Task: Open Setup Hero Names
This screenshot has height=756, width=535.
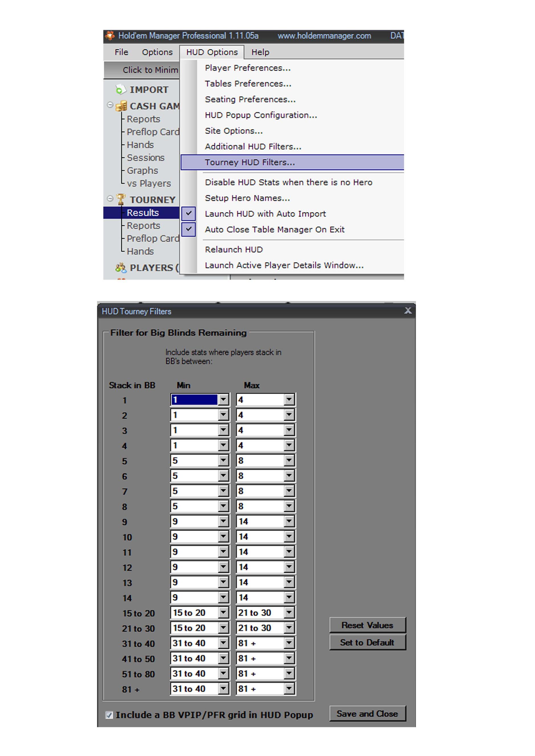Action: [x=247, y=198]
